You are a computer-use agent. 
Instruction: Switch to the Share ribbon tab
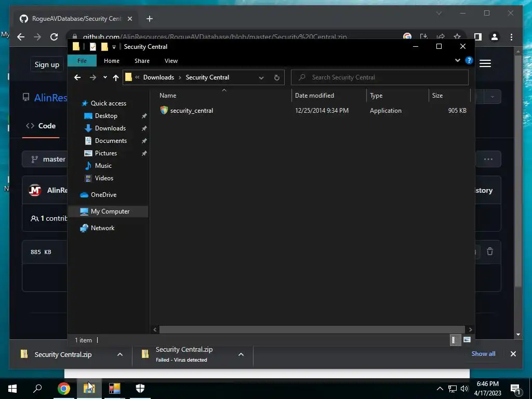tap(142, 61)
